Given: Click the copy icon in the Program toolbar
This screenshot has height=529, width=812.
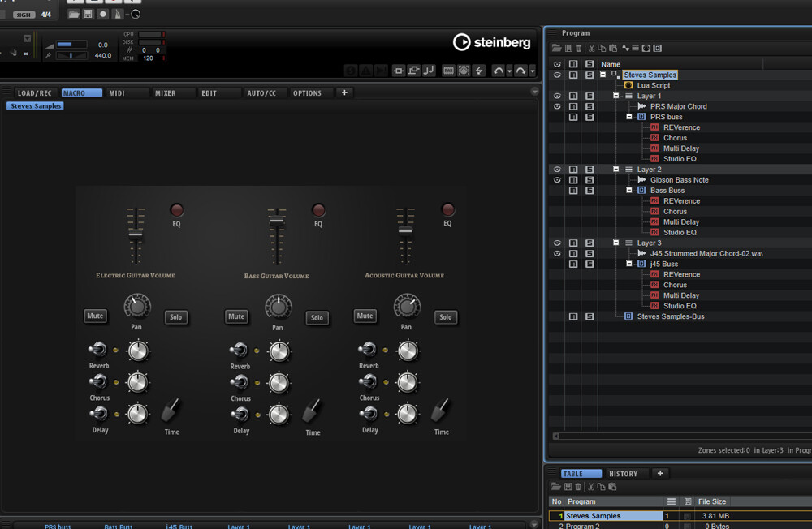Looking at the screenshot, I should click(x=602, y=48).
